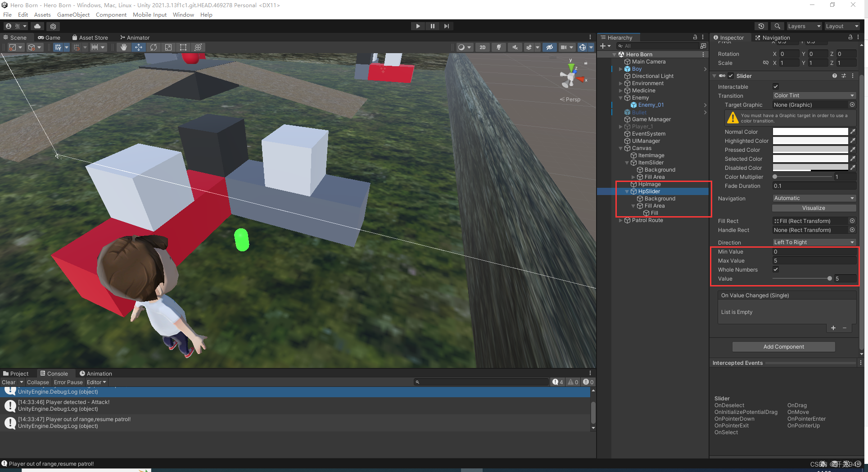The width and height of the screenshot is (868, 472).
Task: Toggle the grid snapping icon
Action: (77, 47)
